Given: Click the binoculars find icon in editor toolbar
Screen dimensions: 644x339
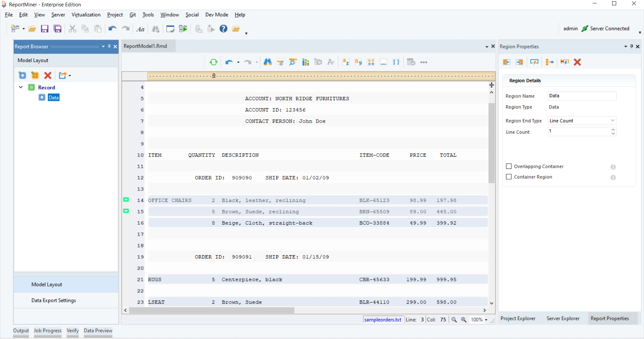Looking at the screenshot, I should coord(267,62).
